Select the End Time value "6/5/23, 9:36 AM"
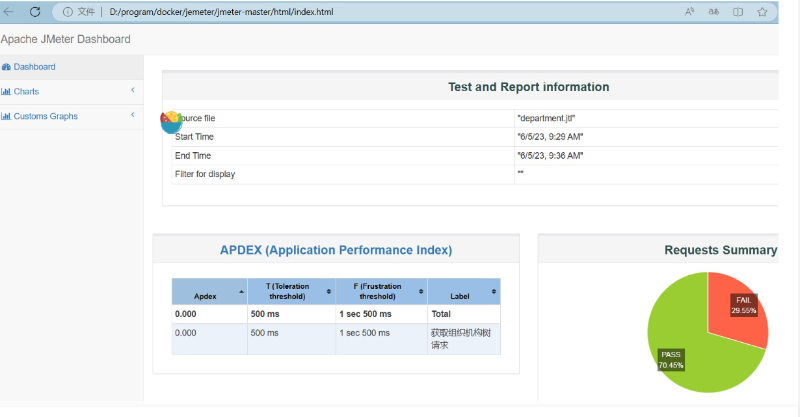 [x=550, y=156]
